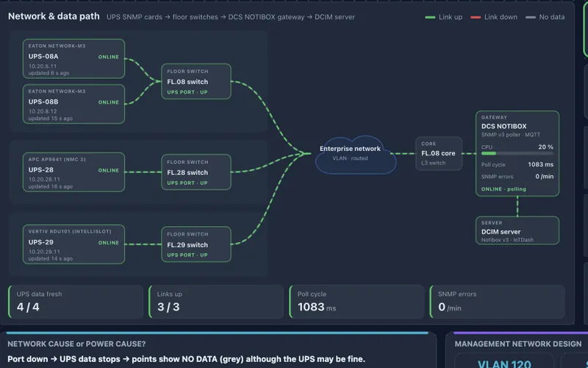This screenshot has width=588, height=368.
Task: Click 'UPS PORT · UP' on FL.29 switch
Action: click(x=187, y=255)
